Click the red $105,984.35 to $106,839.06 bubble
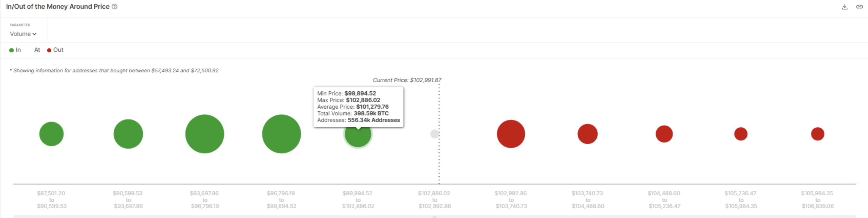The height and width of the screenshot is (218, 868). click(x=818, y=134)
